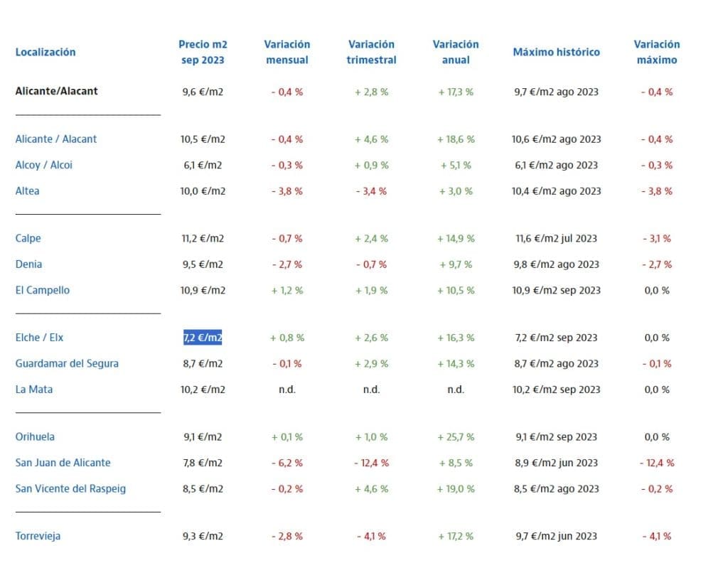Open San Vicente del Raspeig link
The image size is (728, 563).
click(x=70, y=489)
